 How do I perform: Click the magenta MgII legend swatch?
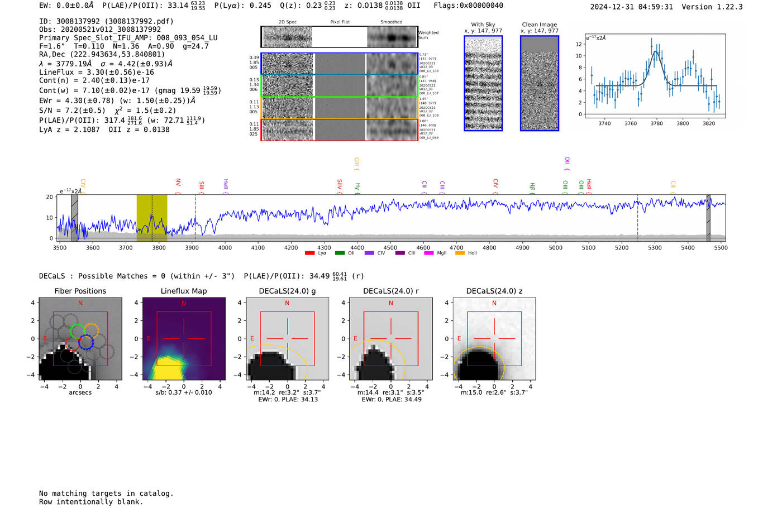[428, 253]
